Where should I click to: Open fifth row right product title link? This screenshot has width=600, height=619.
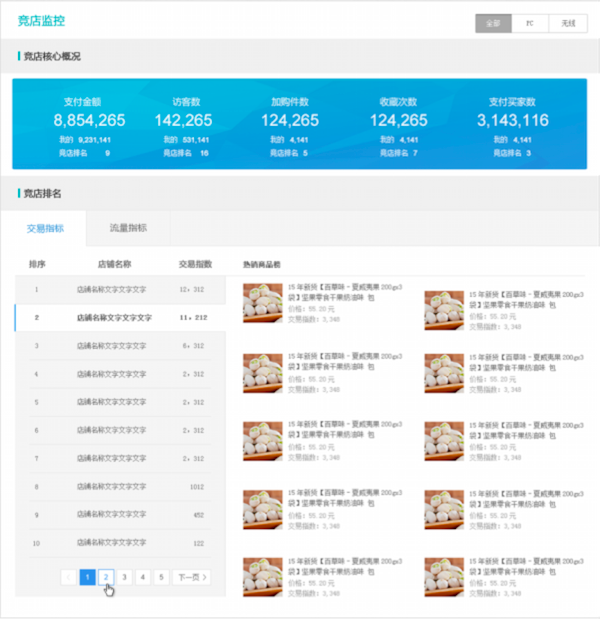(527, 566)
